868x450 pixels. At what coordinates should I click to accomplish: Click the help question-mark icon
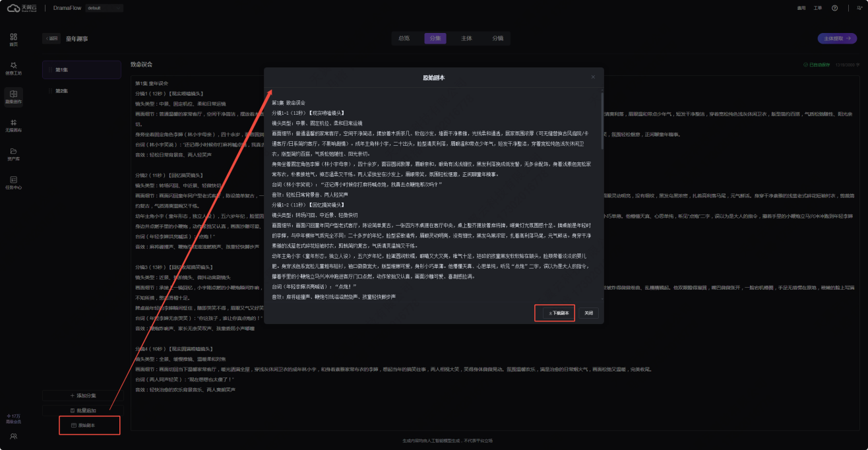834,8
